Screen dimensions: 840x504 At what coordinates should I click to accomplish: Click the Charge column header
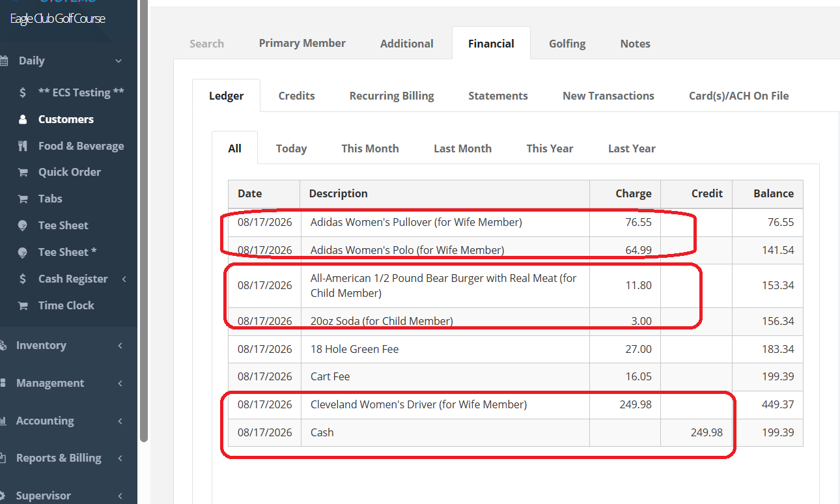coord(625,194)
